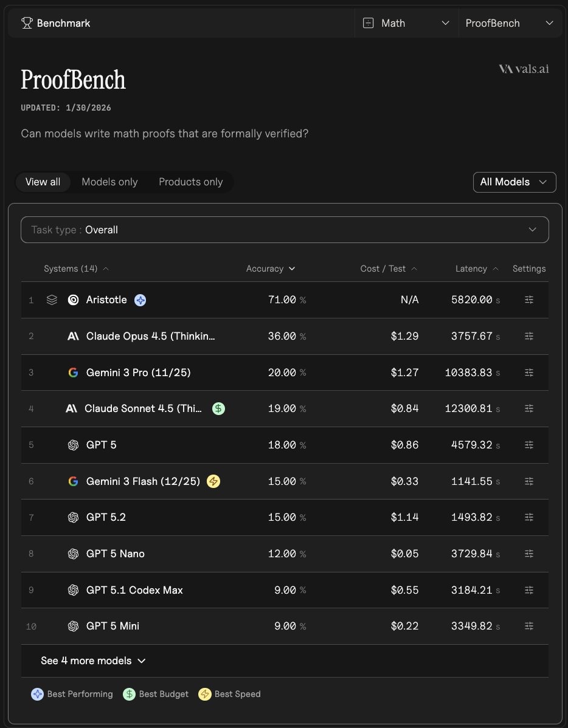The width and height of the screenshot is (568, 728).
Task: Click the Benchmark trophy icon
Action: [27, 23]
